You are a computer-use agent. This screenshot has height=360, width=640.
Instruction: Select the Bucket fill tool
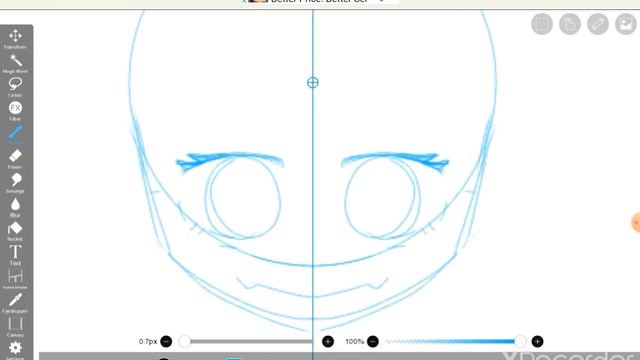[16, 231]
